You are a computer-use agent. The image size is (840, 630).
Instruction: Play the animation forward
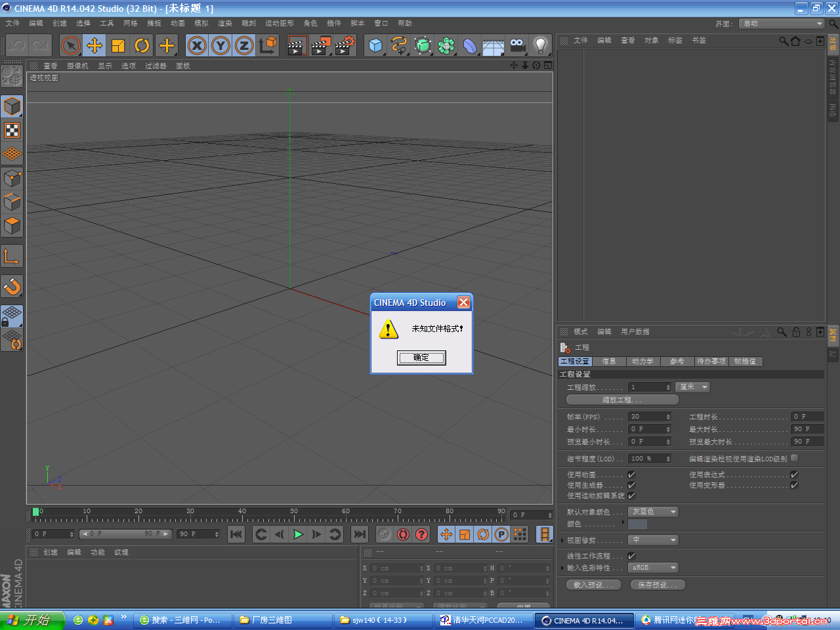(298, 534)
